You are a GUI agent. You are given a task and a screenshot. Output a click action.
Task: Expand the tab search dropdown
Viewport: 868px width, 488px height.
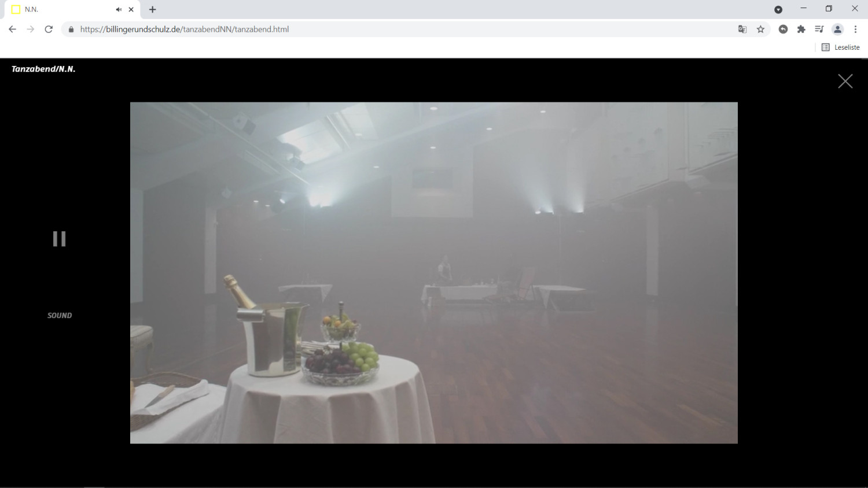pyautogui.click(x=778, y=10)
